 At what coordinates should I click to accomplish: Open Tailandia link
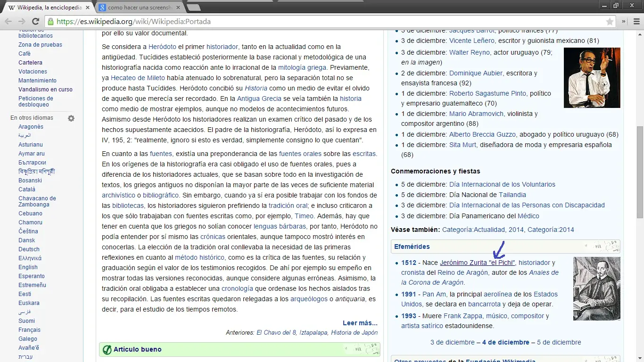(512, 195)
